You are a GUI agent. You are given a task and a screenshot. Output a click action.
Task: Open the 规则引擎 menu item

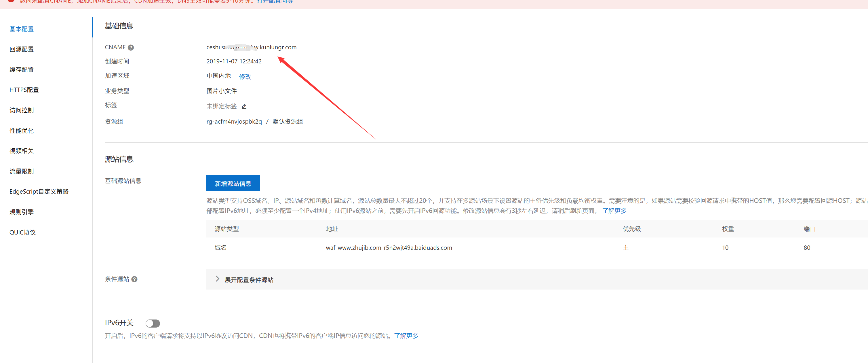tap(22, 212)
